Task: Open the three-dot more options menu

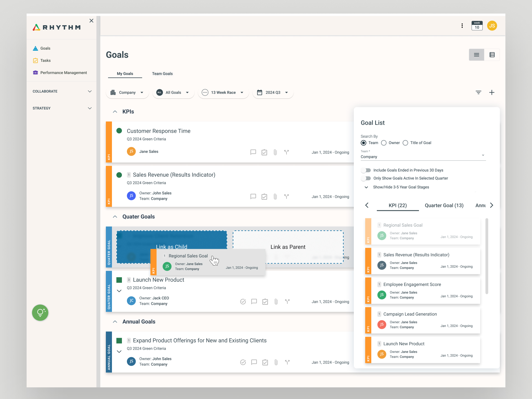Action: pos(462,26)
